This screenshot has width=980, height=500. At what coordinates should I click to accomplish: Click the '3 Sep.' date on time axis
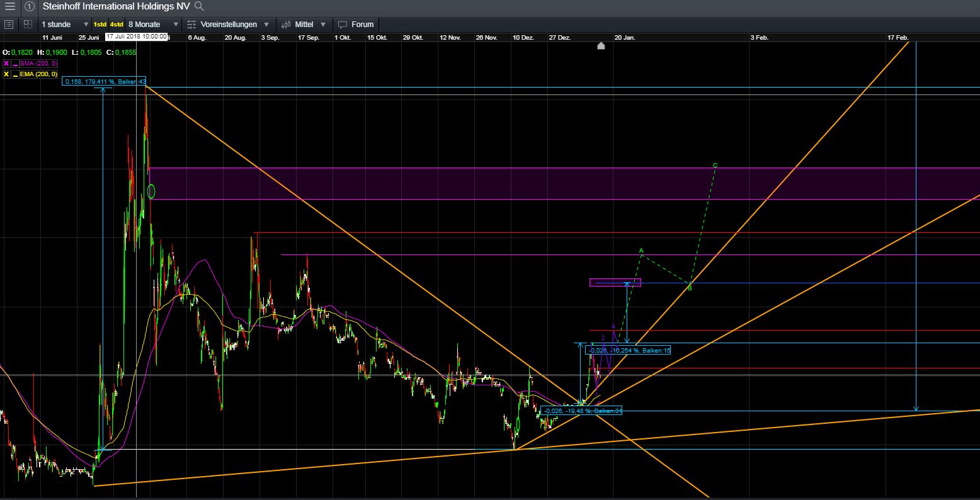pyautogui.click(x=270, y=38)
